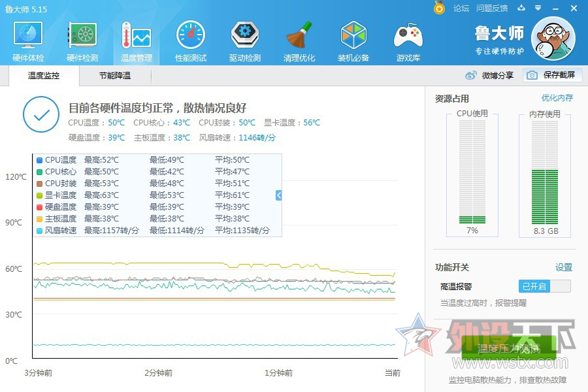Image resolution: width=588 pixels, height=392 pixels.
Task: Toggle CPU核心 series green legend square
Action: click(x=39, y=172)
